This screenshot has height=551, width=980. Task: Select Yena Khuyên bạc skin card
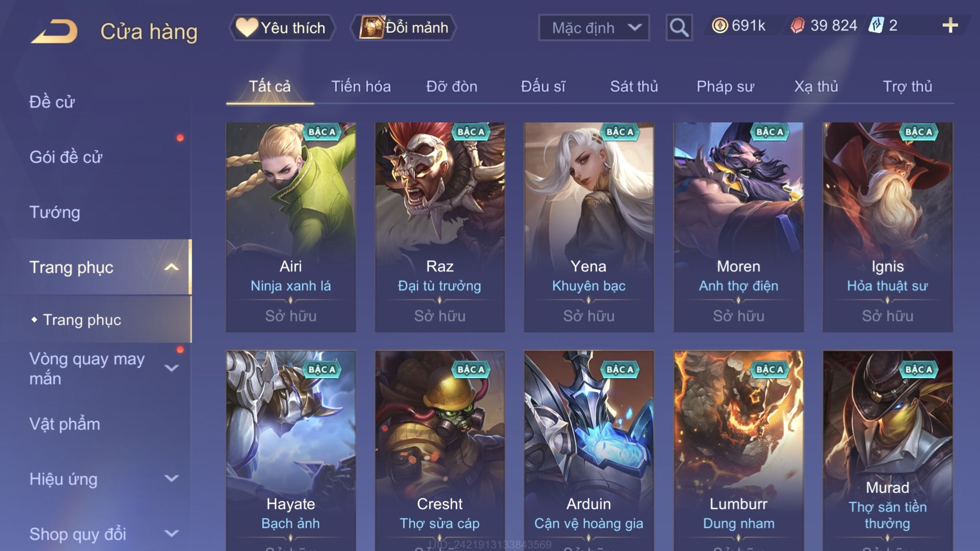click(x=589, y=227)
